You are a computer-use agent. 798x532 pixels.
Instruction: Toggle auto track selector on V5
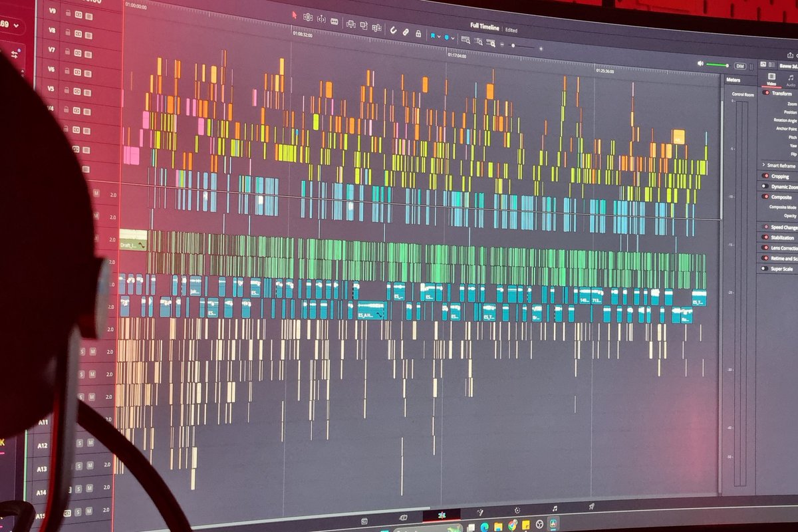pyautogui.click(x=76, y=91)
